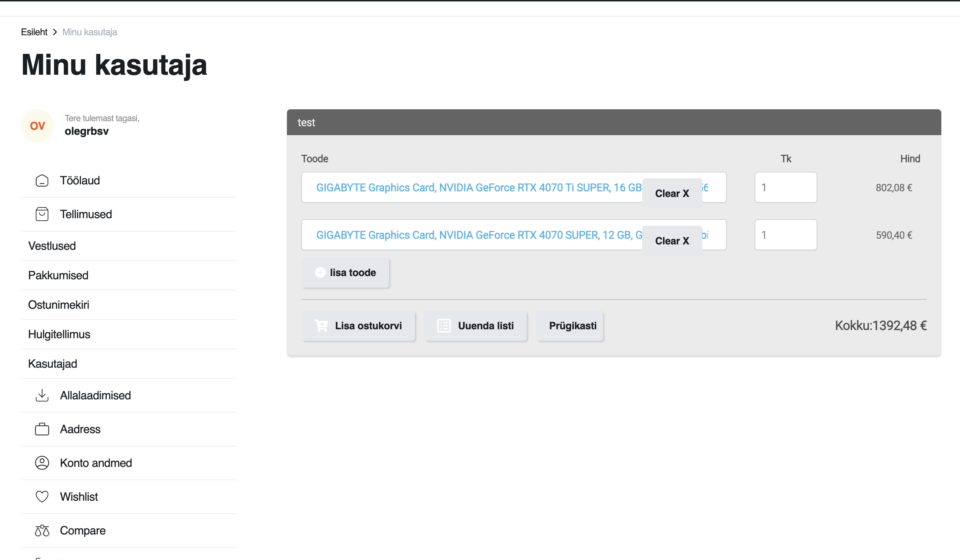This screenshot has width=960, height=560.
Task: Click Lisa ostukorvi button
Action: point(358,326)
